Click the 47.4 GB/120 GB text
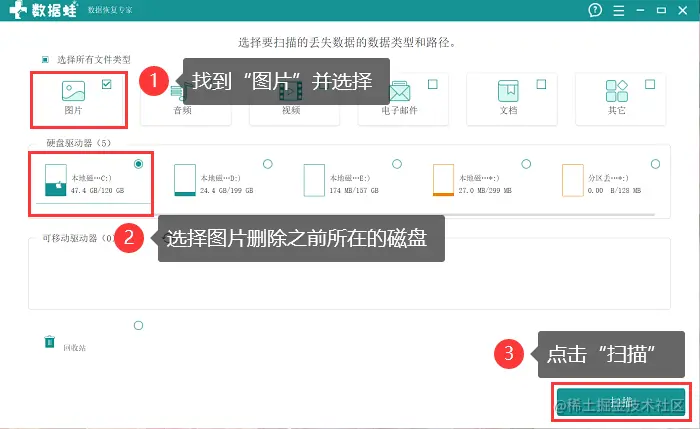 pos(97,191)
